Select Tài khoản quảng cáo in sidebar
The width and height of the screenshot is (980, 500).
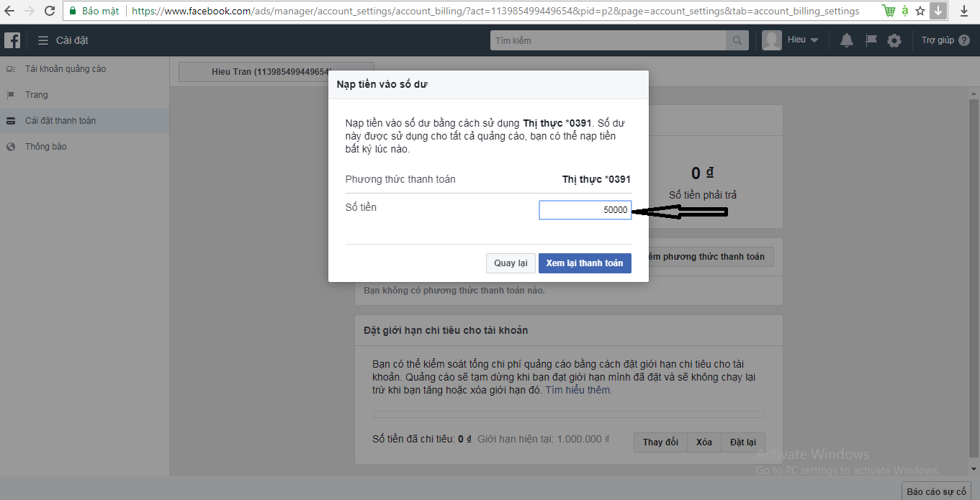pos(66,69)
